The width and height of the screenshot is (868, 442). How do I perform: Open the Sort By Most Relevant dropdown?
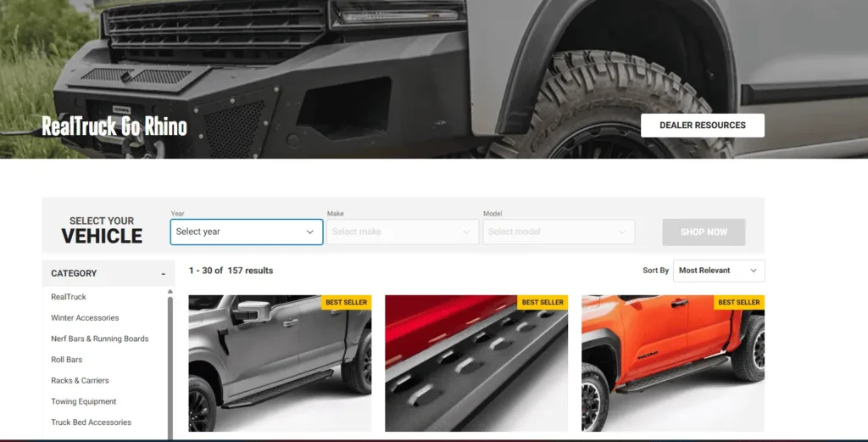(719, 271)
